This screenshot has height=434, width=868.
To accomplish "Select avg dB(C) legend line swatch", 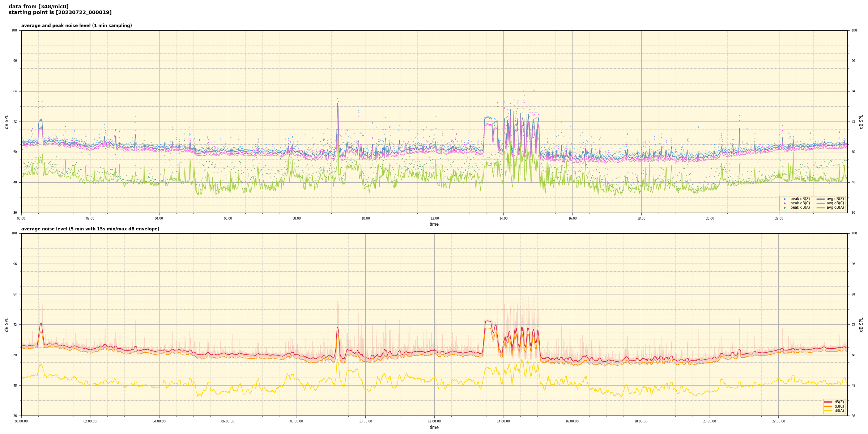I will [x=821, y=203].
